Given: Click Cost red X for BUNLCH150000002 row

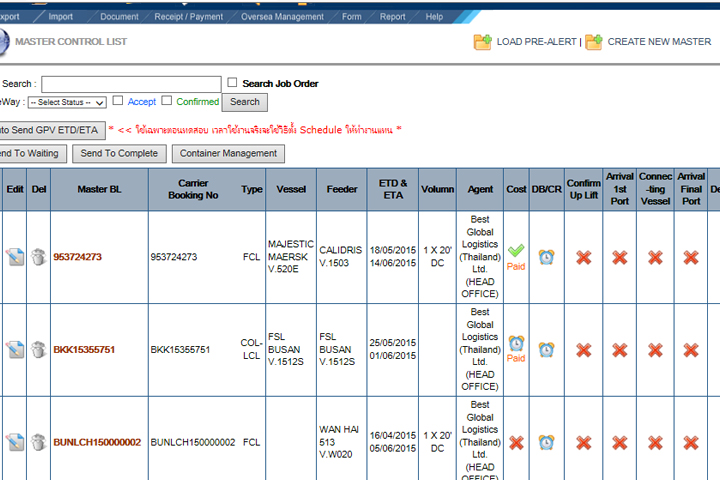Looking at the screenshot, I should click(x=516, y=442).
